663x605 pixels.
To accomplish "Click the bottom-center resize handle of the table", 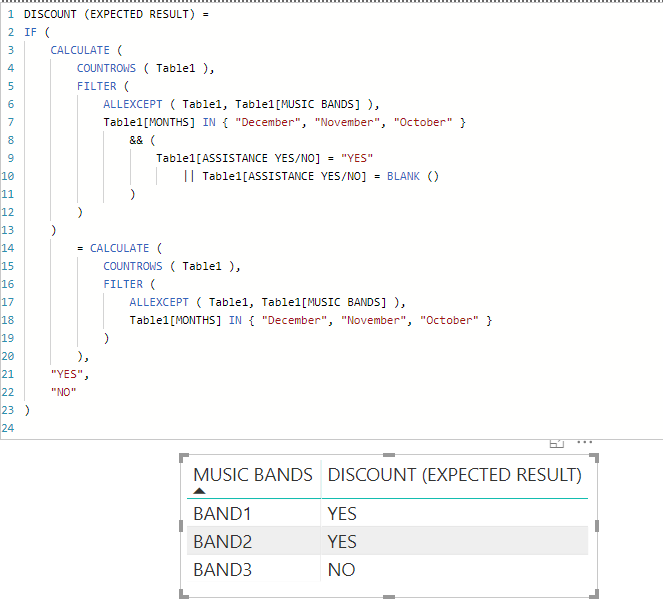I will pos(389,597).
